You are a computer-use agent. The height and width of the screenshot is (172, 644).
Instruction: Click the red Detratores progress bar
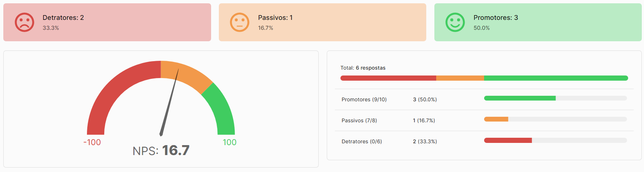(508, 140)
